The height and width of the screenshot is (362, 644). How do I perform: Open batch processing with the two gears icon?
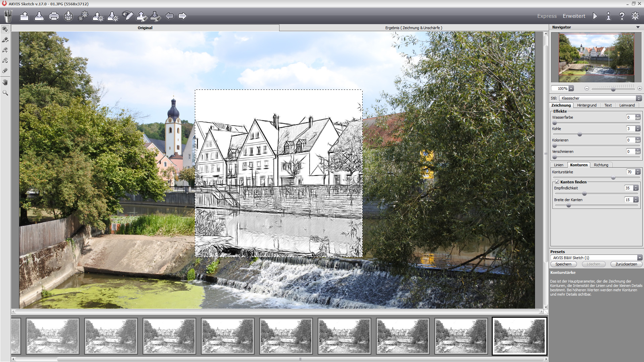(x=83, y=16)
